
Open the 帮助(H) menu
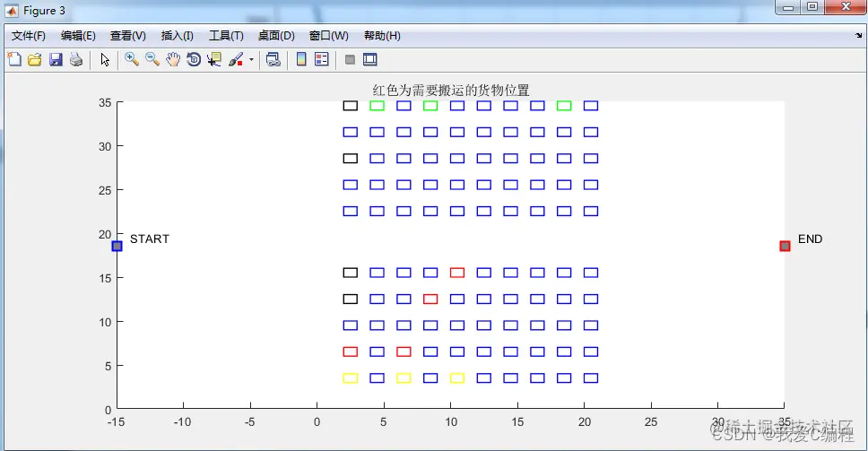click(x=382, y=35)
